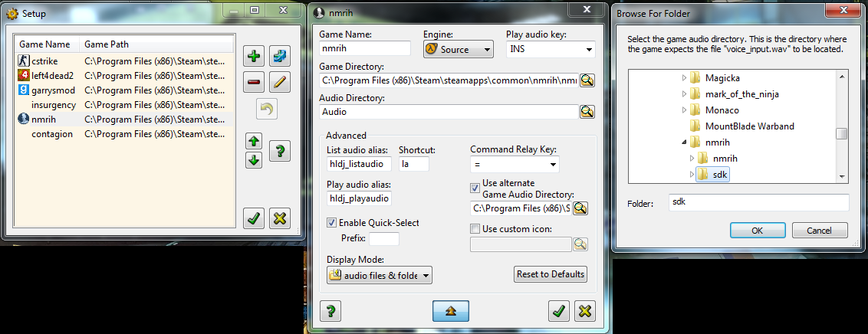Toggle Enable Quick-Select checkbox
Viewport: 868px width, 334px height.
tap(331, 223)
